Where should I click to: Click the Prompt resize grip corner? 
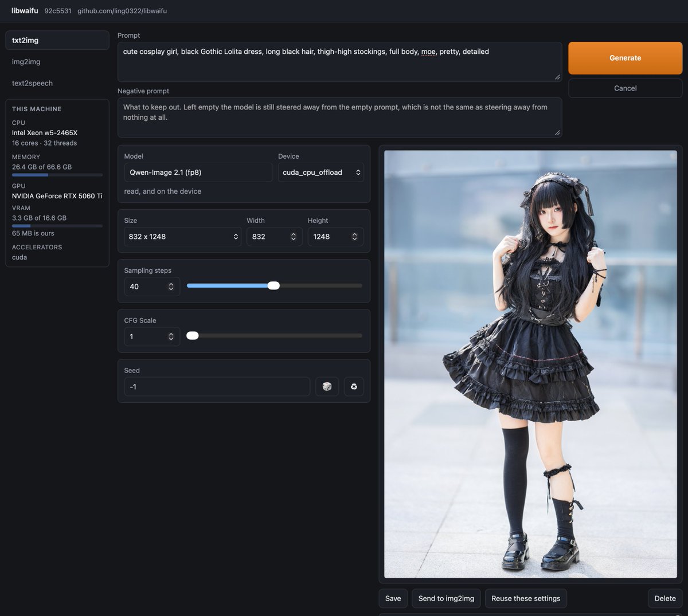pyautogui.click(x=557, y=77)
